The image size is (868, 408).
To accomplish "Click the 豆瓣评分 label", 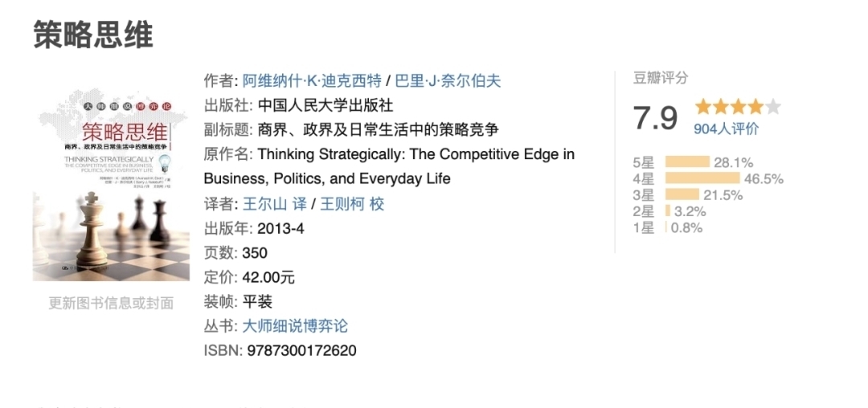I will 661,78.
